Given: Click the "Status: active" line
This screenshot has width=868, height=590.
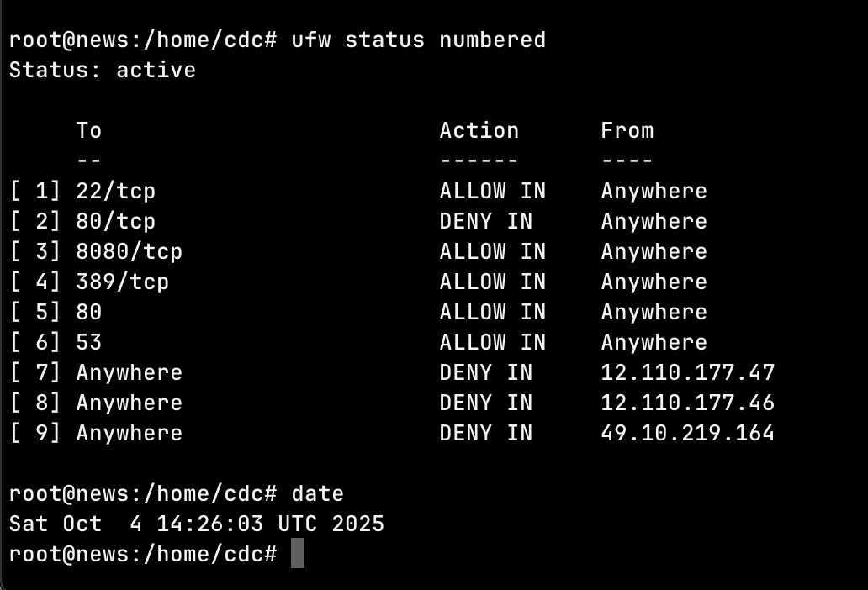Looking at the screenshot, I should (x=102, y=70).
